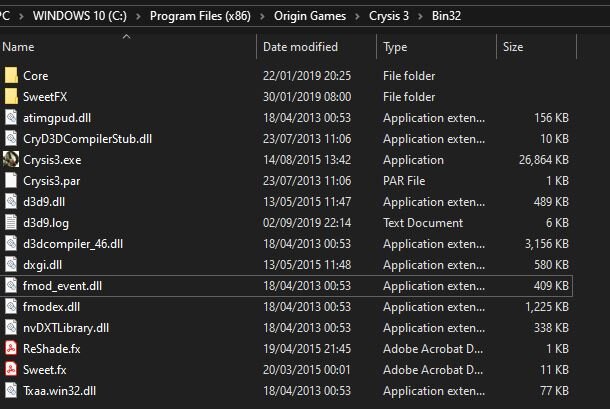The width and height of the screenshot is (610, 409).
Task: Select the fmod_event.dll file name
Action: 62,286
